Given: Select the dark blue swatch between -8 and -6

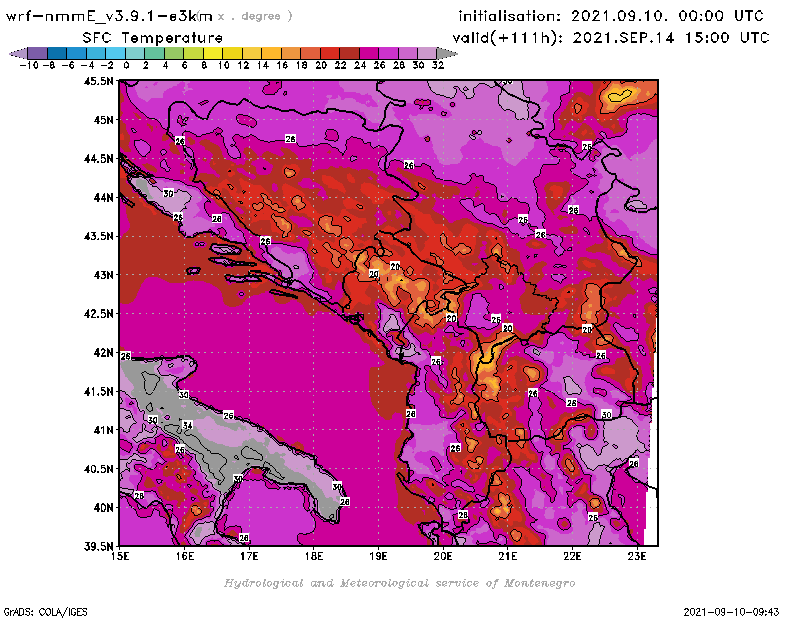Looking at the screenshot, I should [57, 53].
